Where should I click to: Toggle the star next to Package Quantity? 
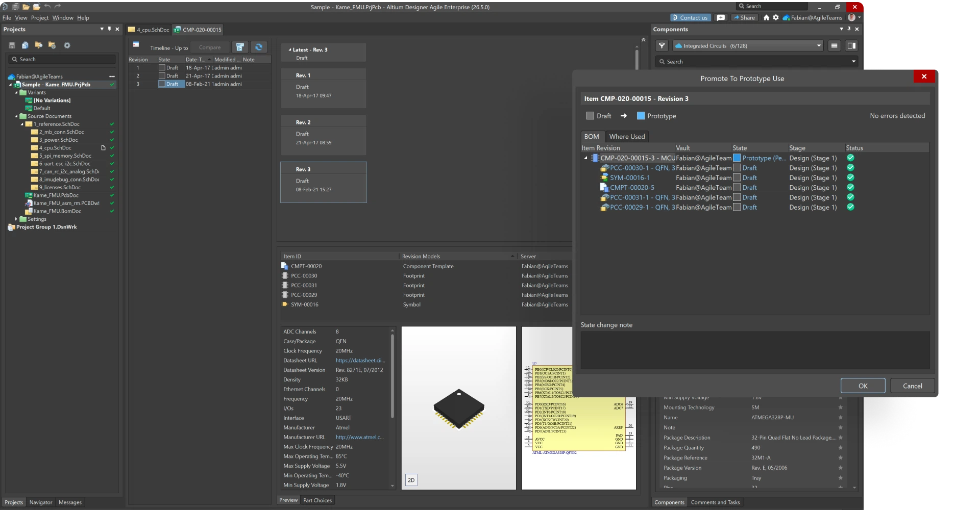(840, 448)
